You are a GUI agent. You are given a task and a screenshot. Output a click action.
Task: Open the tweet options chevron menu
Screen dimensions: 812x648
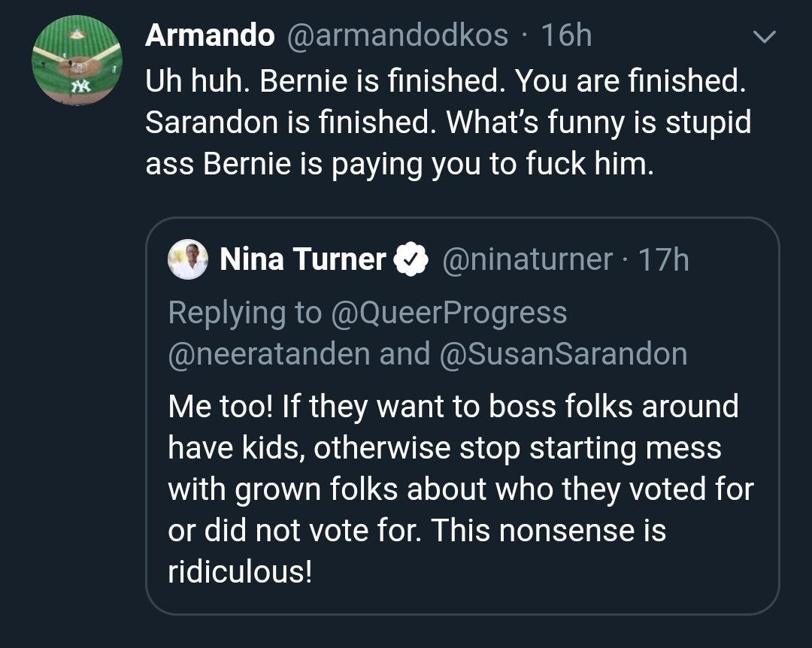click(764, 37)
